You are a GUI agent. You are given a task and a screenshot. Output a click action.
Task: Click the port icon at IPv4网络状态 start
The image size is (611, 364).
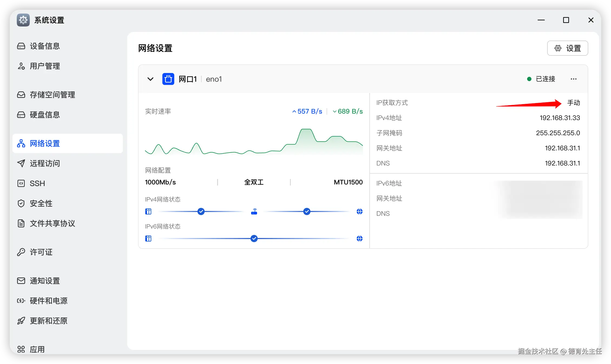pyautogui.click(x=148, y=211)
